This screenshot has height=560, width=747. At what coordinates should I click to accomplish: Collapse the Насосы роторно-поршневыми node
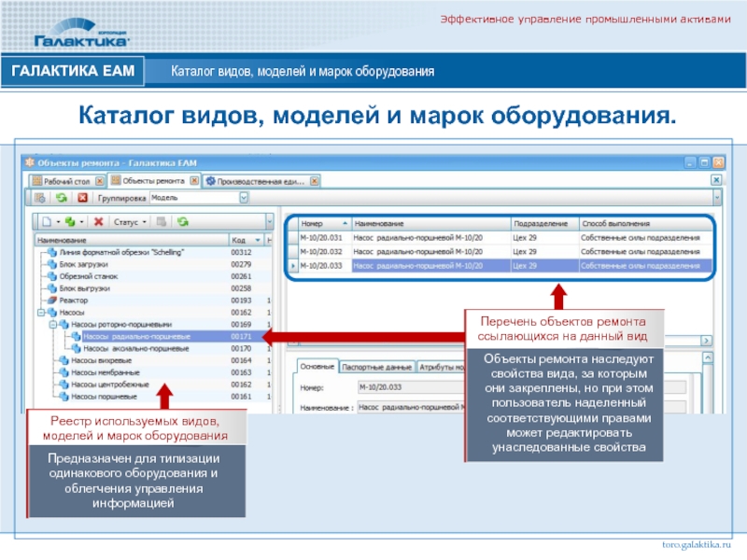pos(53,324)
